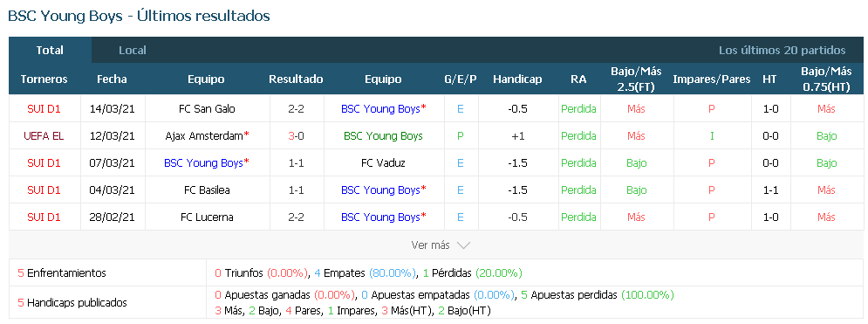
Task: Click the Torneros column header
Action: click(x=44, y=79)
